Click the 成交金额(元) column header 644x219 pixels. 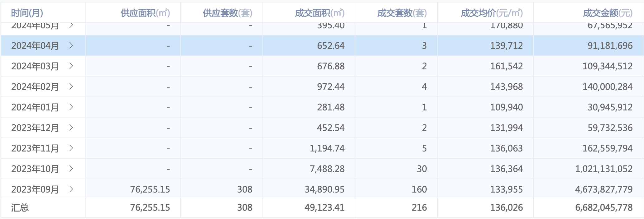point(608,13)
